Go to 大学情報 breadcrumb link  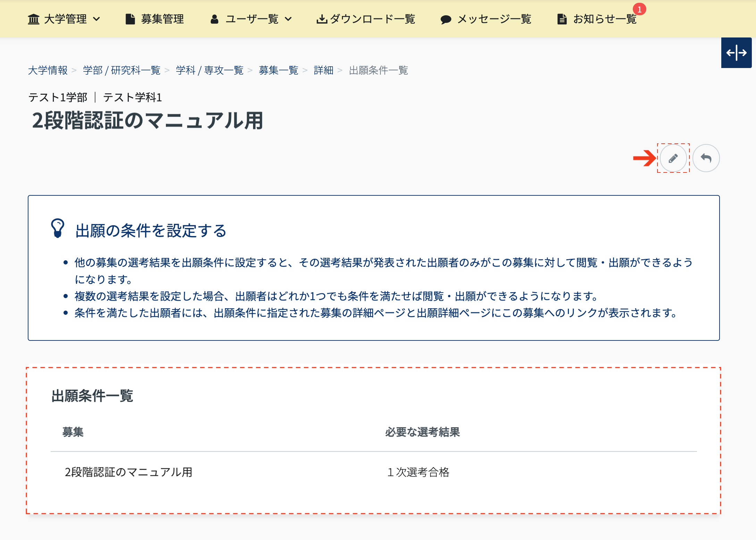(x=48, y=70)
